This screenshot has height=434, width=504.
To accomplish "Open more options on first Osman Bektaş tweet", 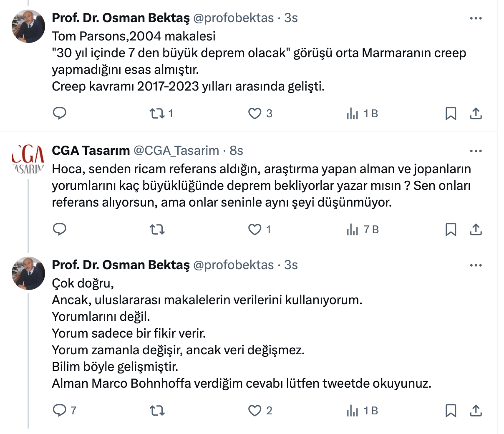I will pos(476,18).
